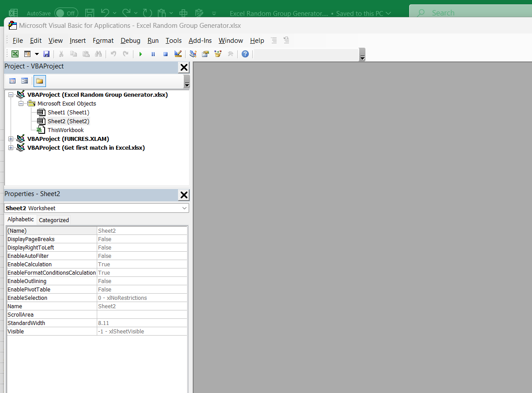The height and width of the screenshot is (393, 532).
Task: Click the outdent icon beside the Help menu
Action: [x=286, y=40]
